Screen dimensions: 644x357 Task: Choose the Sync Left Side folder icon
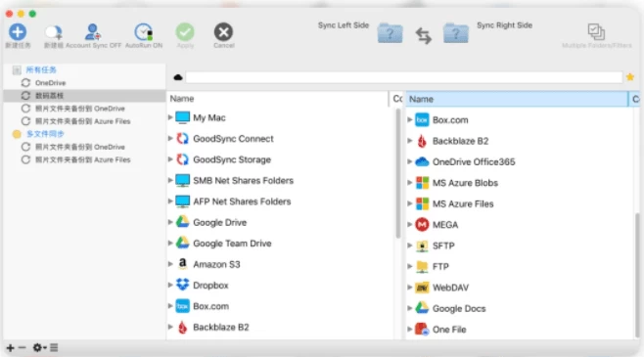(390, 33)
